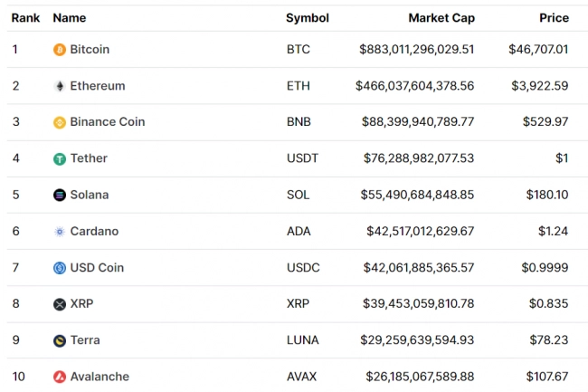Viewport: 588px width, 392px height.
Task: Sort table by Rank column header
Action: click(25, 18)
